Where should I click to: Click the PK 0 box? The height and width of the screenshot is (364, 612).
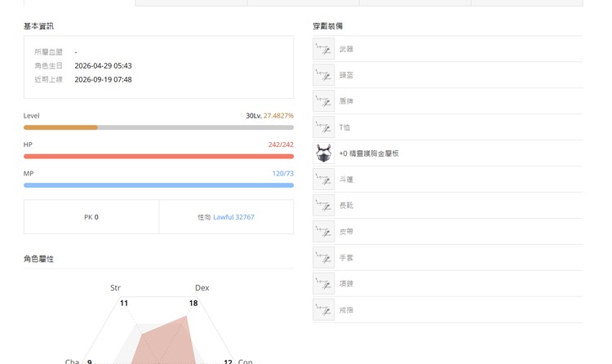(x=91, y=217)
